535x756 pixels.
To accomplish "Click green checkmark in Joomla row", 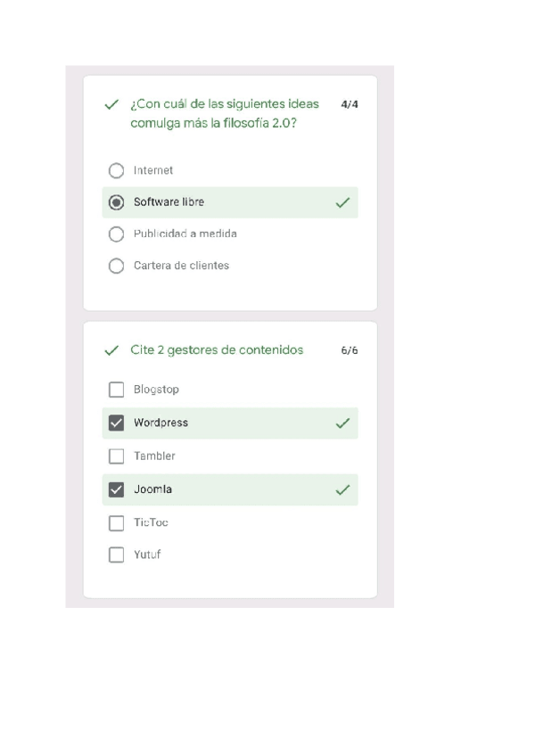I will click(x=342, y=489).
